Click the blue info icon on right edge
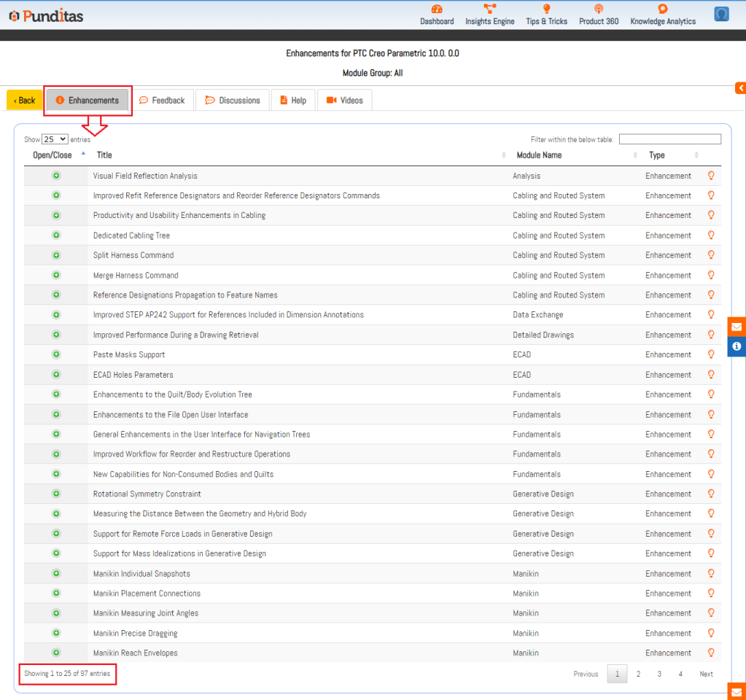The image size is (746, 700). tap(737, 346)
